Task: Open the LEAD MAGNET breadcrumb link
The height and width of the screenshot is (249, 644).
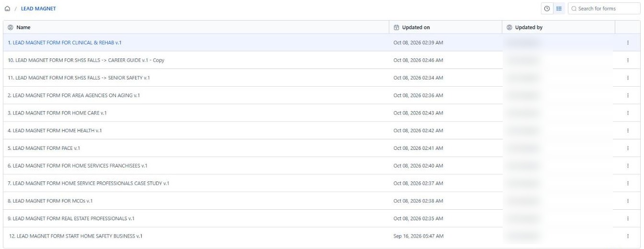Action: 39,9
